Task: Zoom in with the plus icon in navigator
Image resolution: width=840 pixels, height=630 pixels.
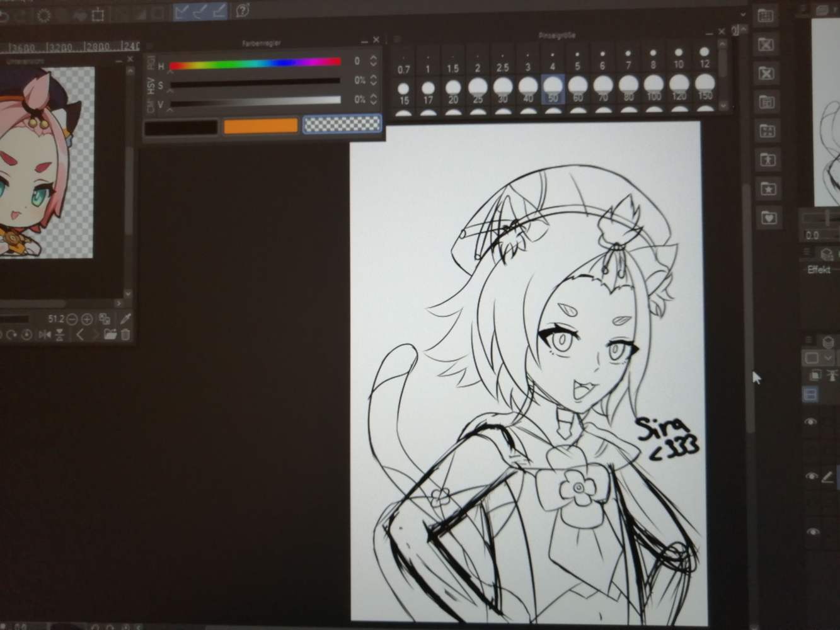Action: point(86,319)
